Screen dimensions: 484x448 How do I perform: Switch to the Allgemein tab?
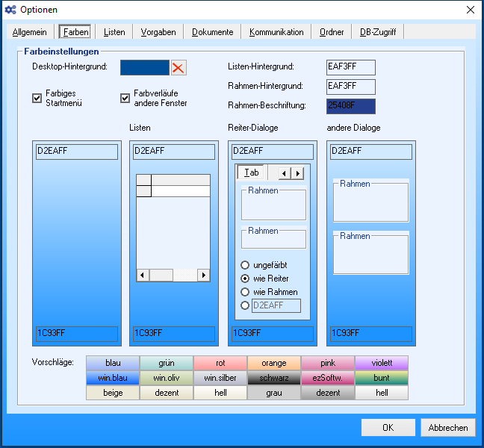pyautogui.click(x=30, y=32)
